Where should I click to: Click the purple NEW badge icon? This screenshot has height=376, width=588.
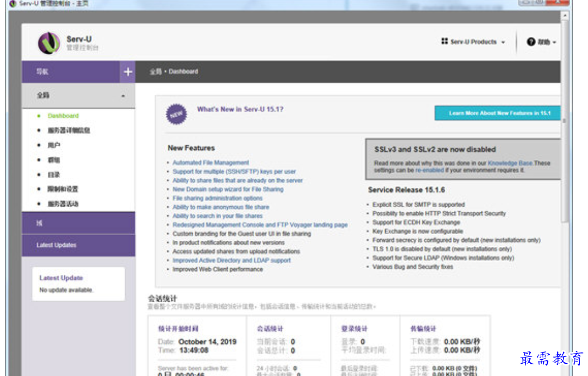(x=176, y=114)
